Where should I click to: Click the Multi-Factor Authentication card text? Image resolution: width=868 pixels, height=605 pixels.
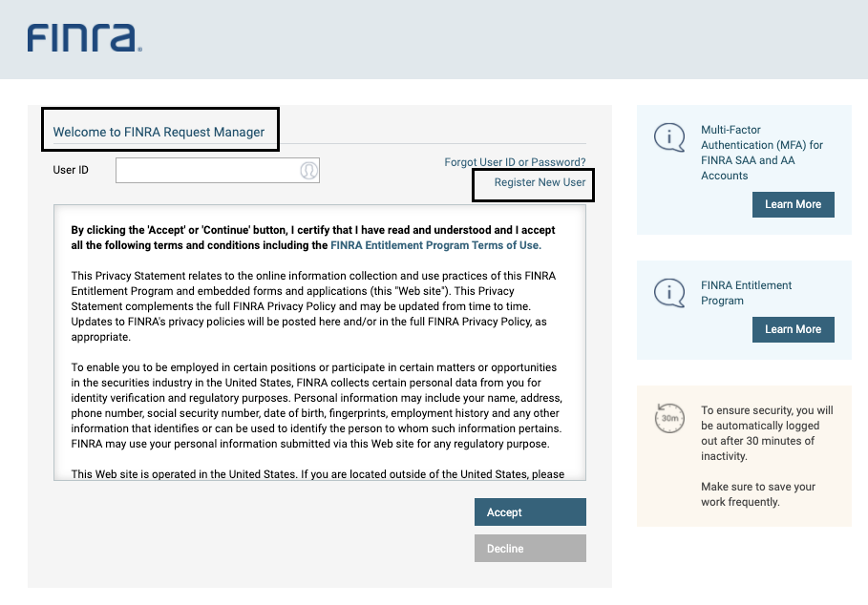[761, 153]
